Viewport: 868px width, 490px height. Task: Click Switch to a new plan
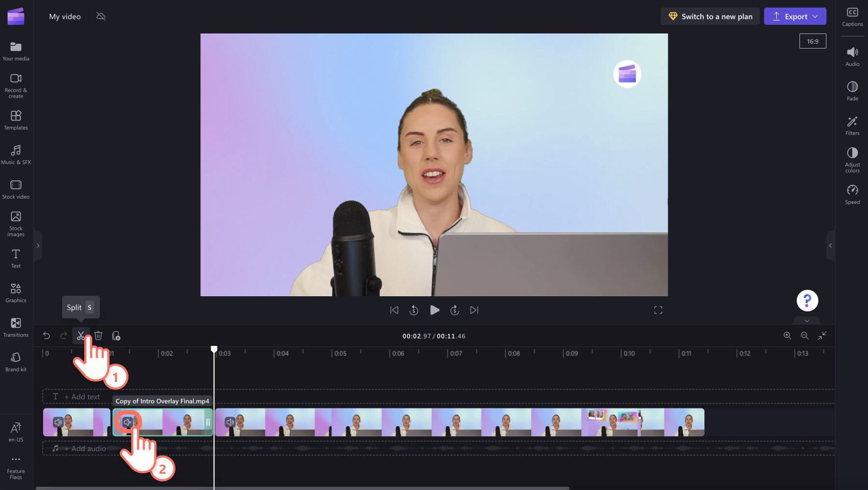710,16
